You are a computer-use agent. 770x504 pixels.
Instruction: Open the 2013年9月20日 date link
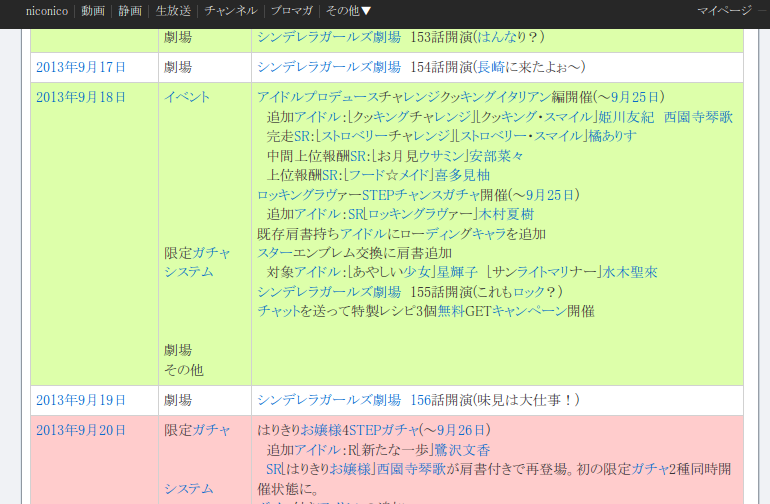(x=81, y=430)
